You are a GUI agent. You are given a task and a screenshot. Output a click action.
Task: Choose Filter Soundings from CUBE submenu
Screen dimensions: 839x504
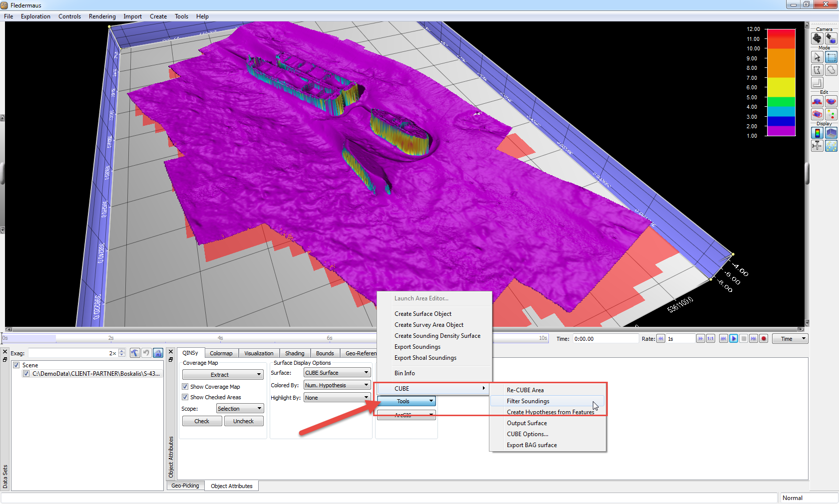point(528,401)
